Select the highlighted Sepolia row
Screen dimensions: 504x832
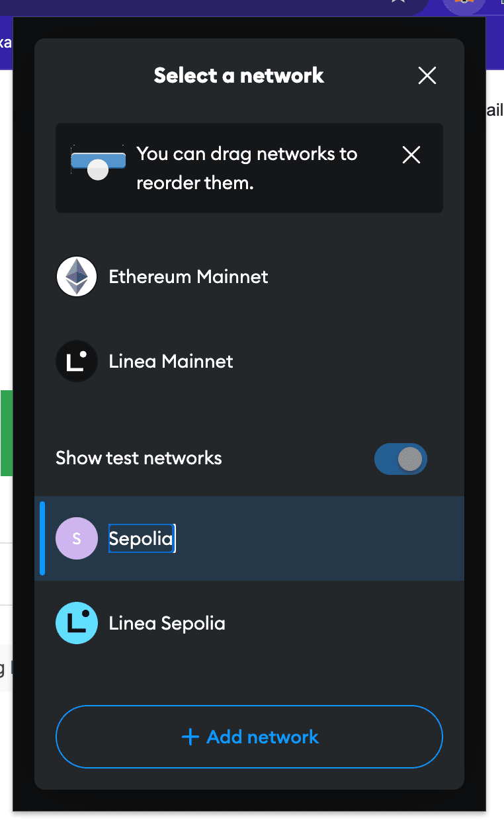click(x=249, y=538)
